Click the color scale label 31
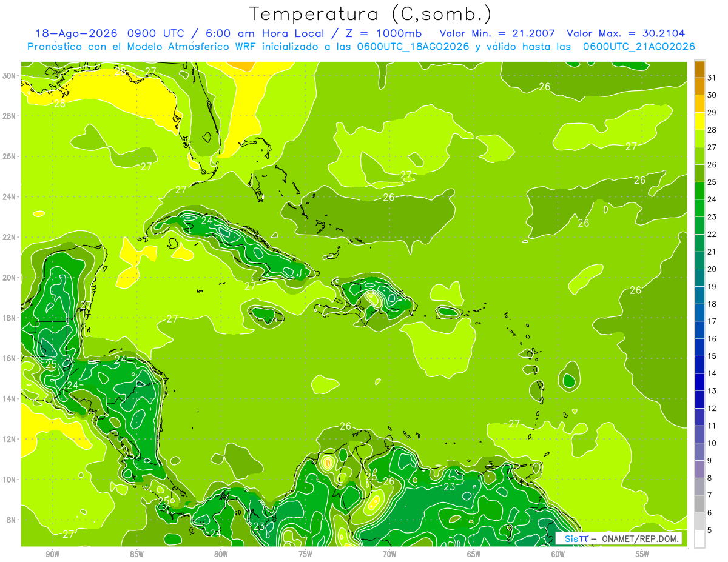 [x=712, y=78]
